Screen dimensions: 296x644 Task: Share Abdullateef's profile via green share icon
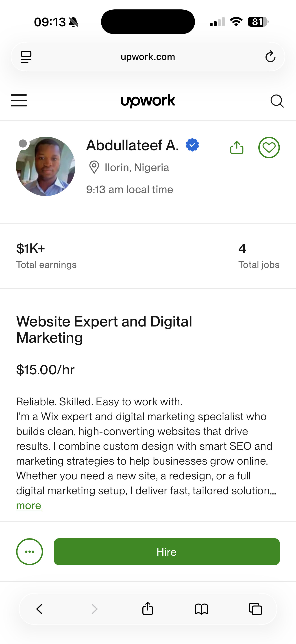pos(237,148)
